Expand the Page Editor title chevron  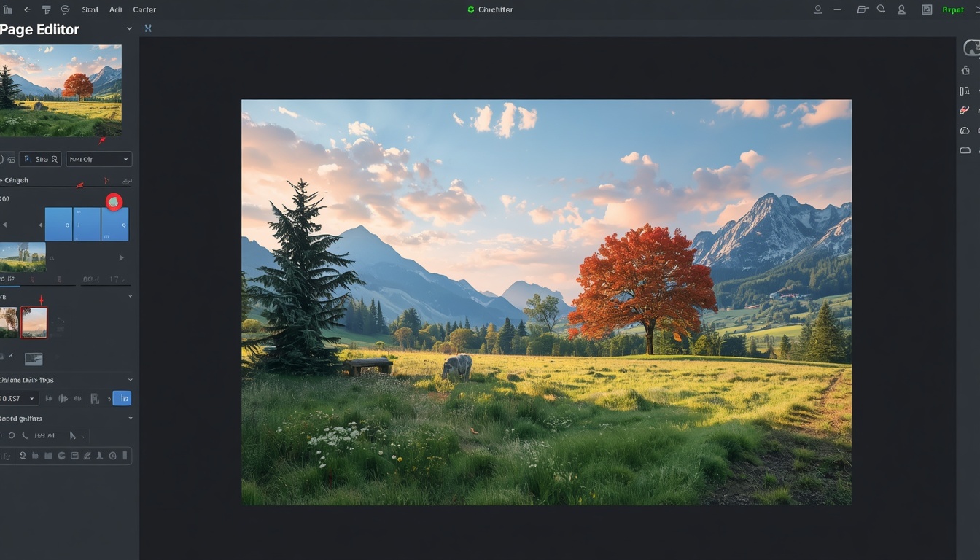click(x=129, y=29)
